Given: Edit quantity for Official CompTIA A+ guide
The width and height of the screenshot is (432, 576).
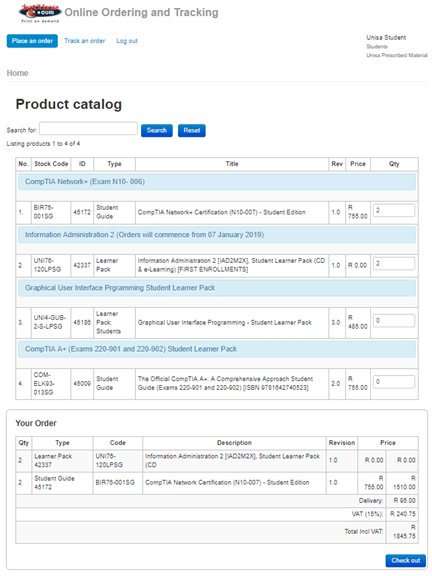Looking at the screenshot, I should 394,382.
